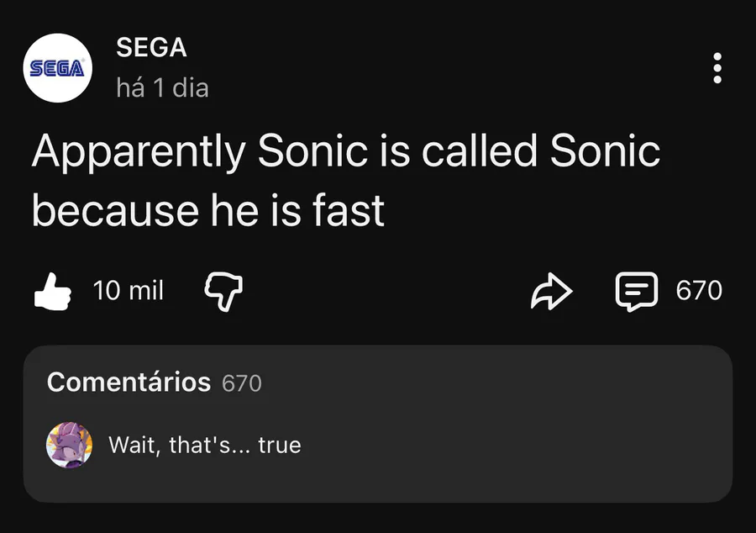Click the word "Apparently" in the post
The image size is (756, 533).
139,152
